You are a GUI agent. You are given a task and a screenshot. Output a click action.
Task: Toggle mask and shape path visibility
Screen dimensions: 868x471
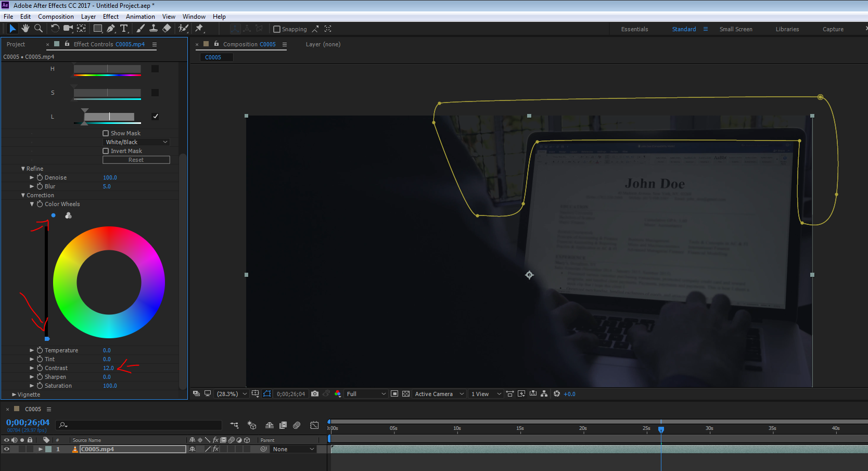[267, 394]
